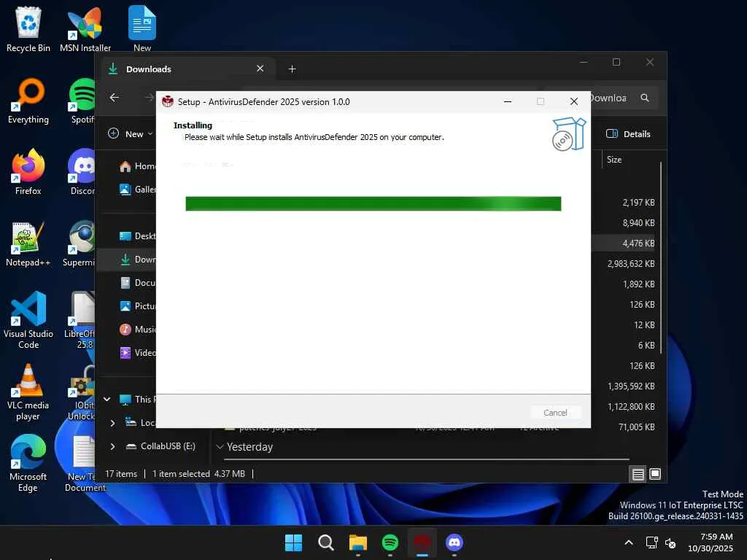
Task: Click the search icon in File Explorer
Action: [645, 98]
